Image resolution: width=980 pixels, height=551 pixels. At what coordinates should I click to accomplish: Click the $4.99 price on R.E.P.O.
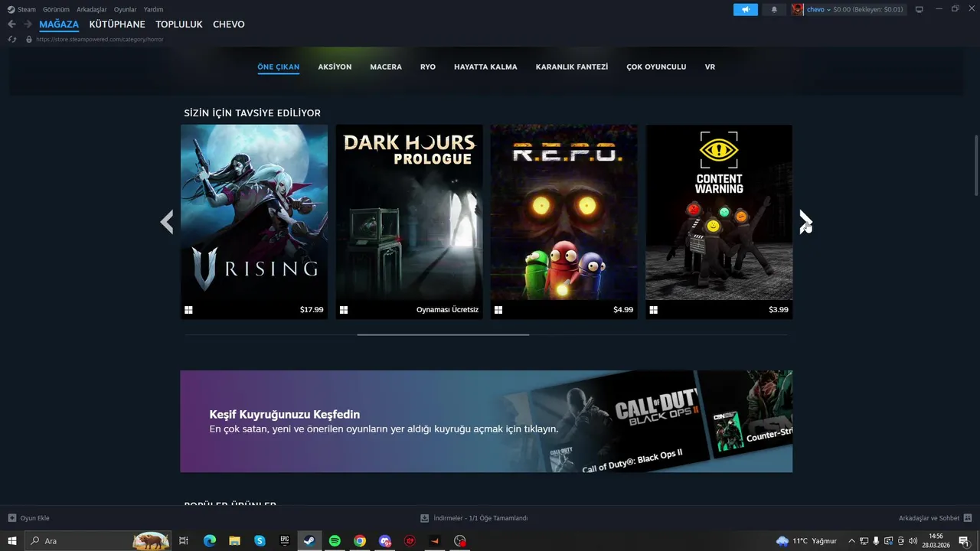[x=623, y=310]
